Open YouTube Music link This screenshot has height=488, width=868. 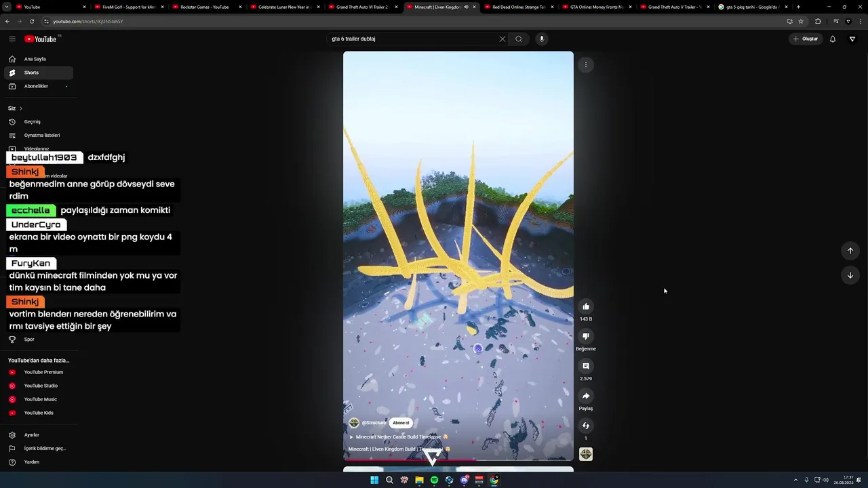[39, 399]
